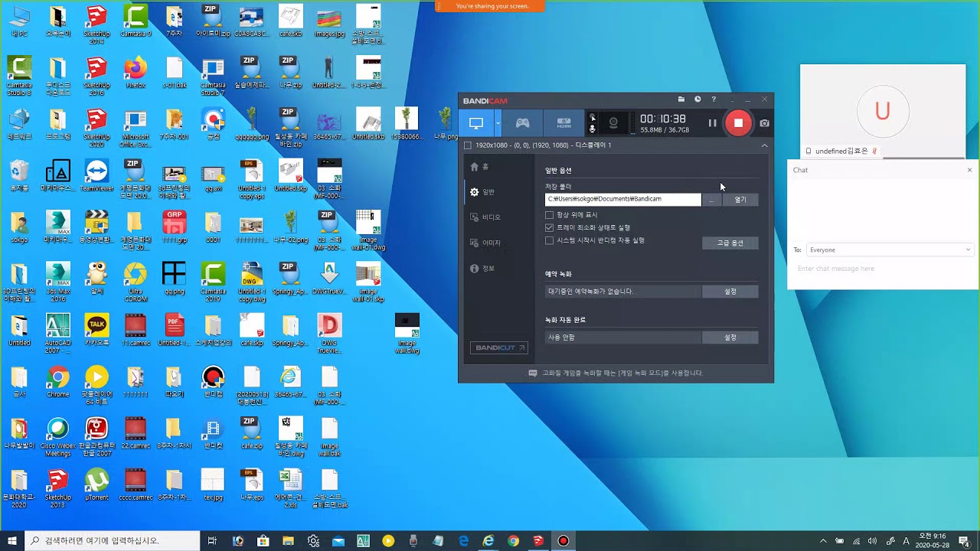Select the 카카오톡 desktop icon

[x=96, y=329]
